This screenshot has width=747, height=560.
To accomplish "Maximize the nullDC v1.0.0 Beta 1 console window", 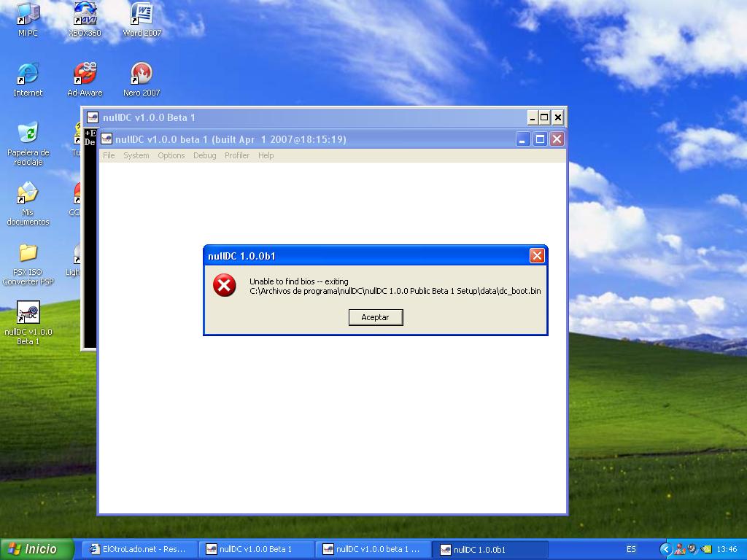I will [544, 117].
